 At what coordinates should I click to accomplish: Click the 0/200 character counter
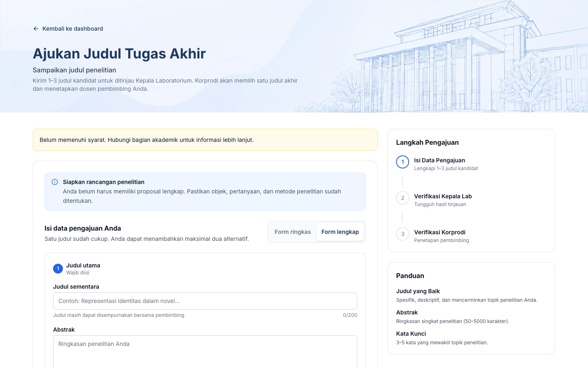point(350,315)
